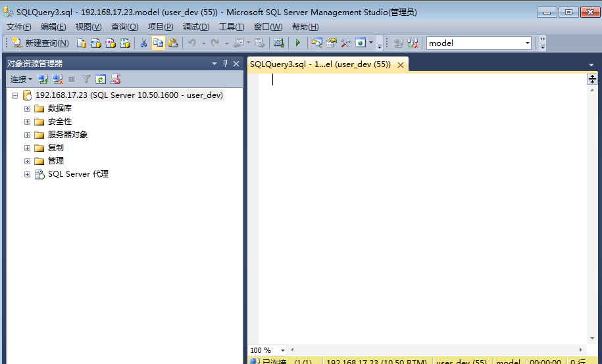Open the Properties window icon
The width and height of the screenshot is (602, 364).
click(x=332, y=43)
